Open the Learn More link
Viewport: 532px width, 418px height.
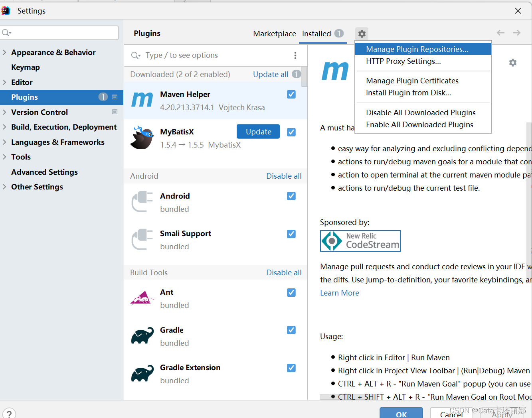pos(340,293)
